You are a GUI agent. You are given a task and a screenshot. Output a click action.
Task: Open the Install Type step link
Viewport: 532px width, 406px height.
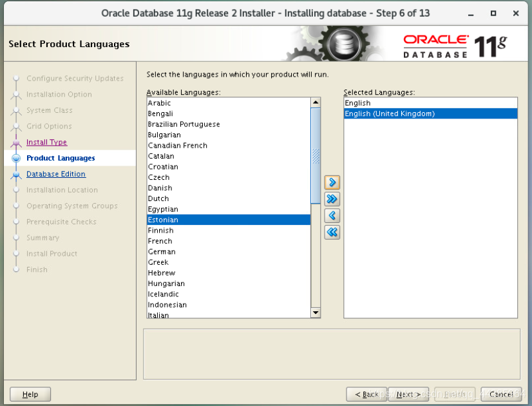coord(47,142)
